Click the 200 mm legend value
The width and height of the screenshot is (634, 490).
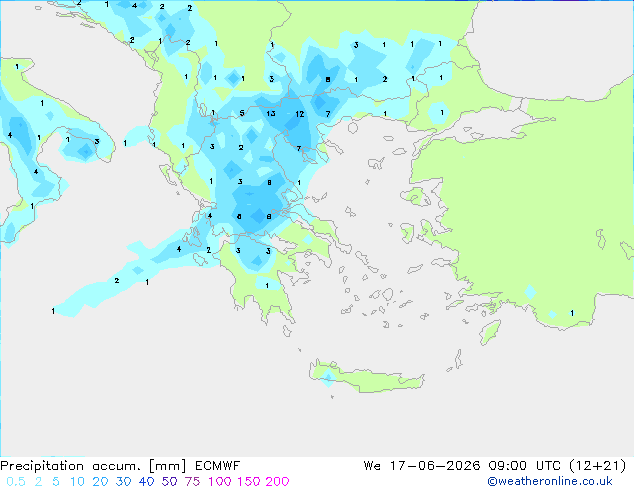pos(277,482)
